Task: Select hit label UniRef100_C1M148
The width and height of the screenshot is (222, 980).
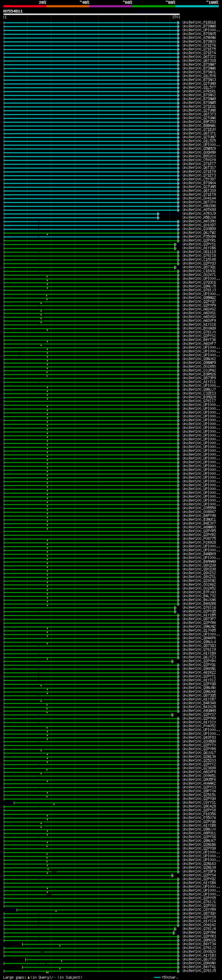Action: point(199,259)
